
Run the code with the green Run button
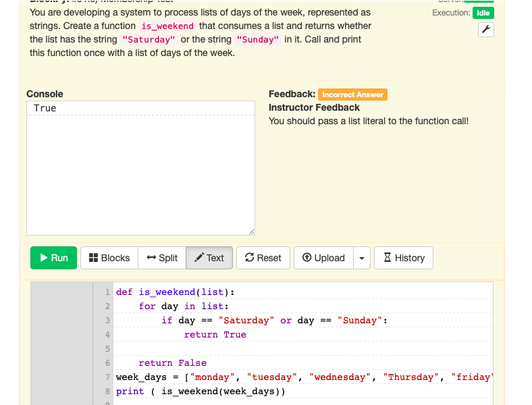pyautogui.click(x=53, y=258)
